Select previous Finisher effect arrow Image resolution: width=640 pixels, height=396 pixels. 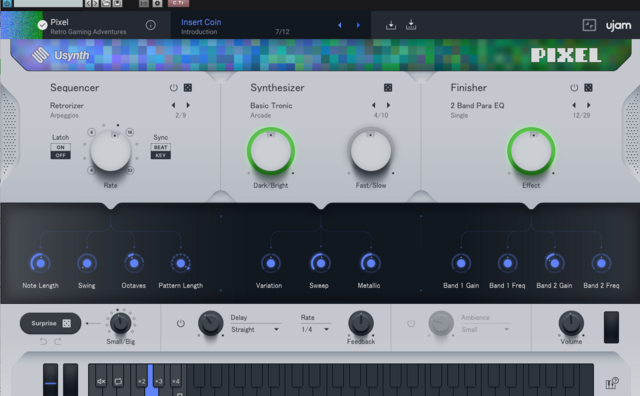574,105
